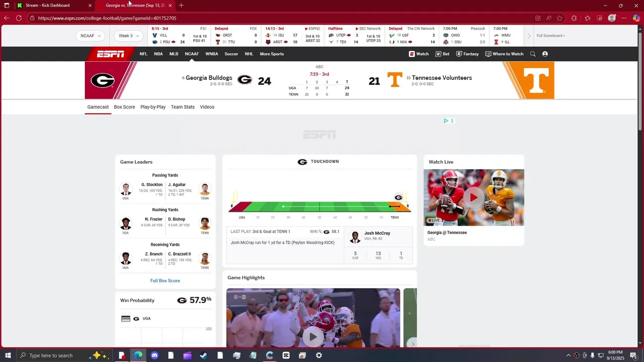The width and height of the screenshot is (644, 362).
Task: Click the Tennessee Volunteers large logo
Action: 536,80
